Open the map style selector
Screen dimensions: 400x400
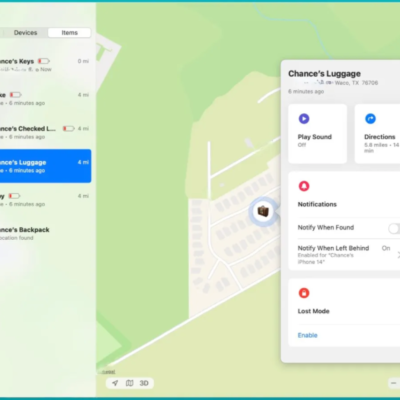(x=129, y=383)
